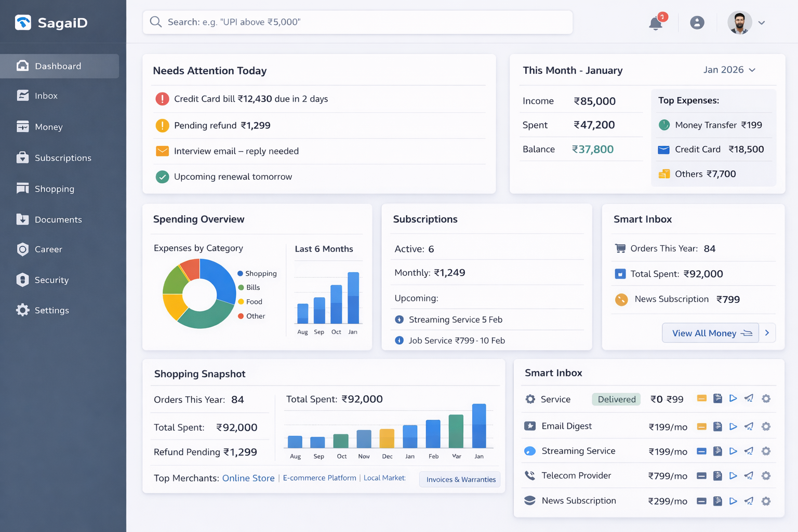Click the Delivered status badge for Service

616,399
